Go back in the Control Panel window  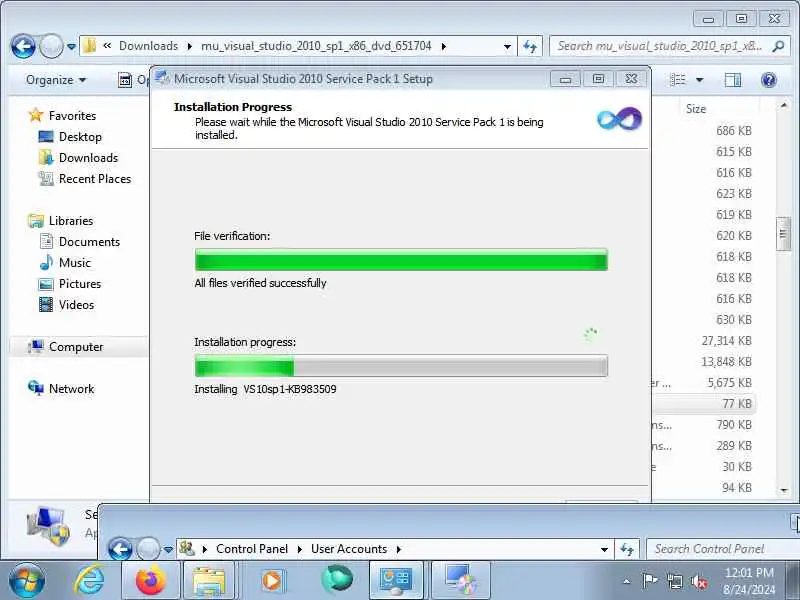(120, 549)
